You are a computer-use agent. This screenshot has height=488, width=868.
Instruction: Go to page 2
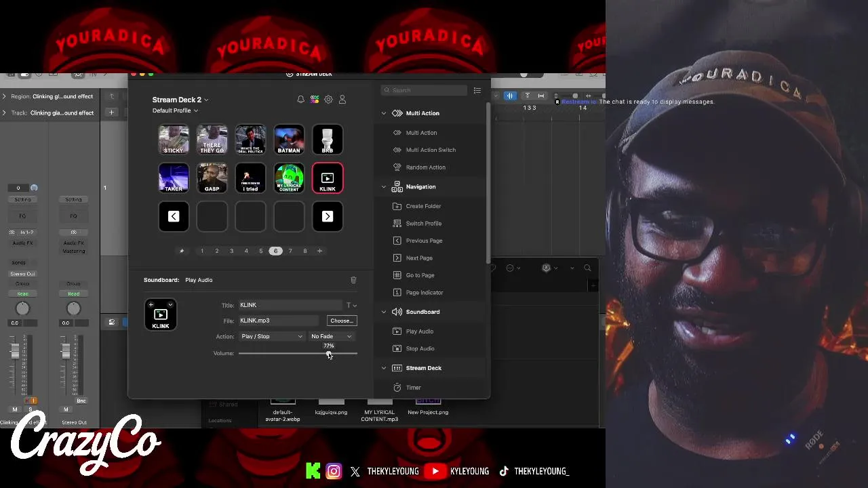[217, 251]
